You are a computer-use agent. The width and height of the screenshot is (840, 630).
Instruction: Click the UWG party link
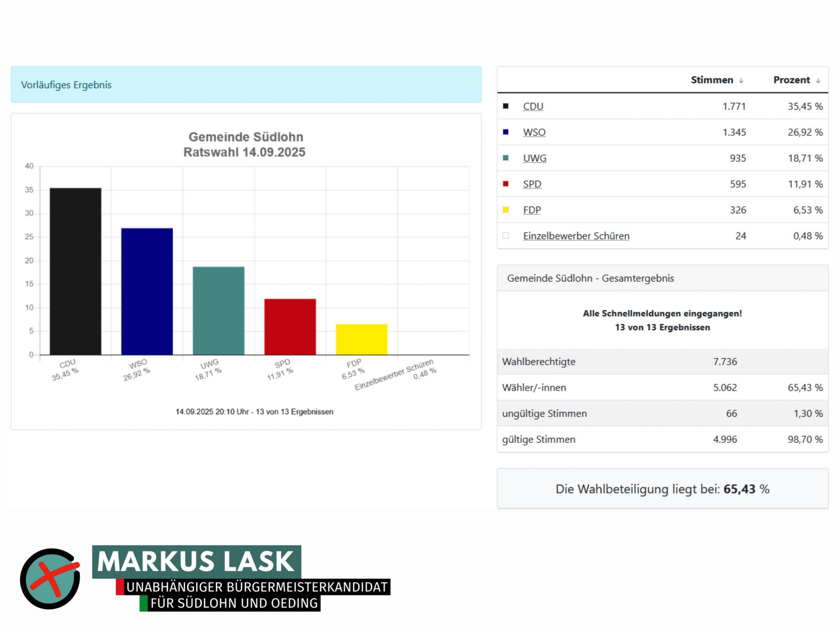(x=535, y=158)
